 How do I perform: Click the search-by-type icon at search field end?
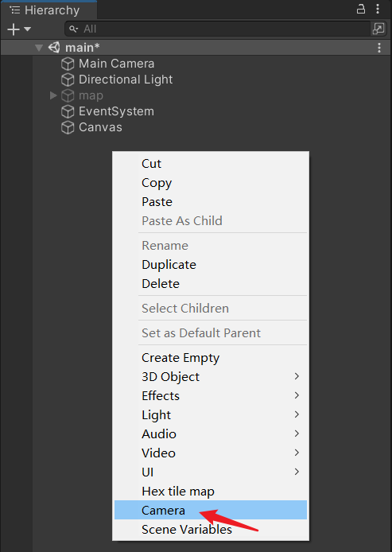(x=378, y=29)
